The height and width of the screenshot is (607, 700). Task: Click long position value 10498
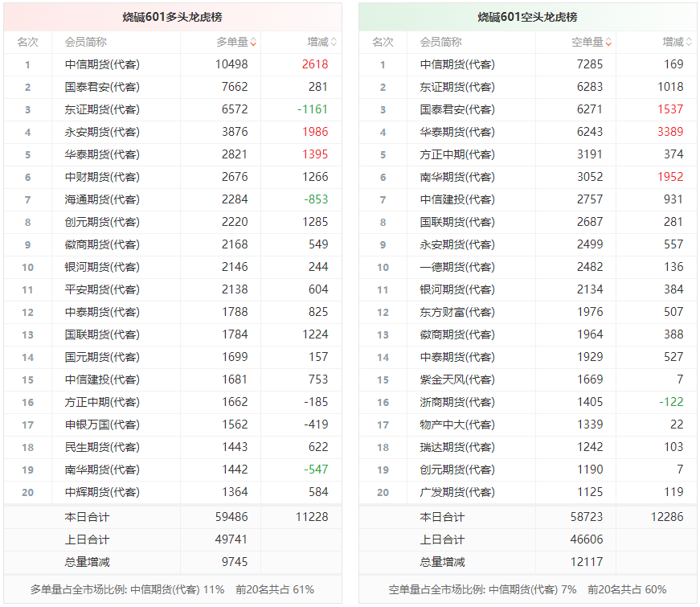pos(231,64)
